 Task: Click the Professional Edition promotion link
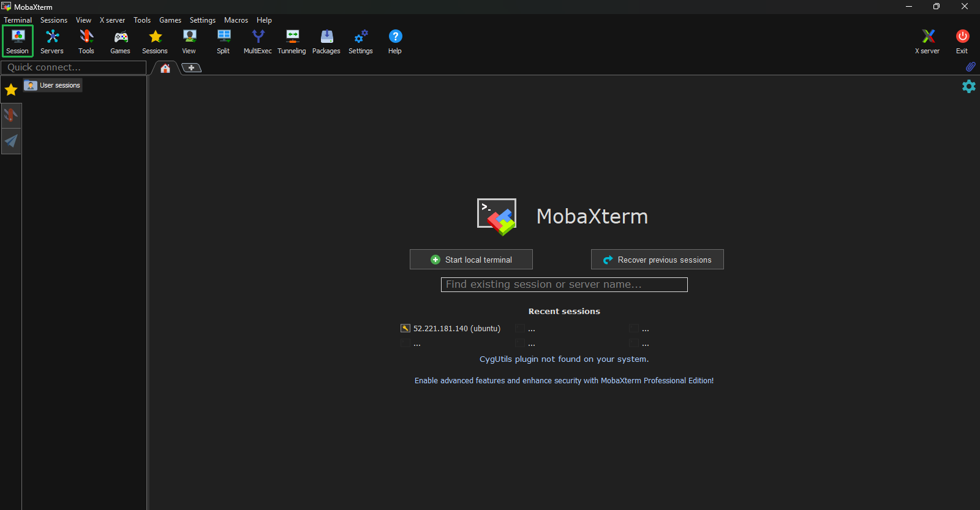(x=564, y=381)
